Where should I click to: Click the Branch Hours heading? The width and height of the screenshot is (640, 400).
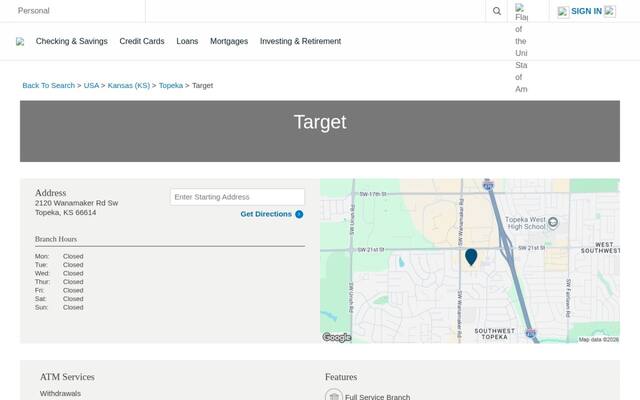(x=56, y=239)
